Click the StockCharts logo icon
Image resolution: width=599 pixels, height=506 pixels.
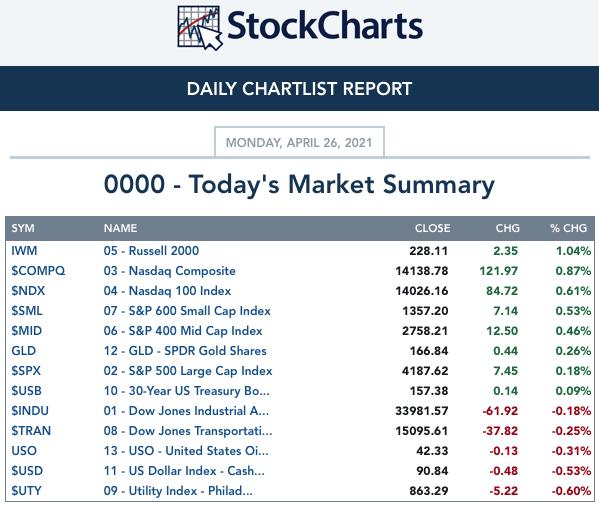pyautogui.click(x=200, y=28)
